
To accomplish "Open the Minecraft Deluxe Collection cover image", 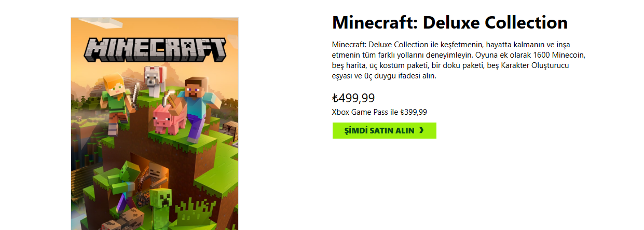I will pyautogui.click(x=155, y=124).
